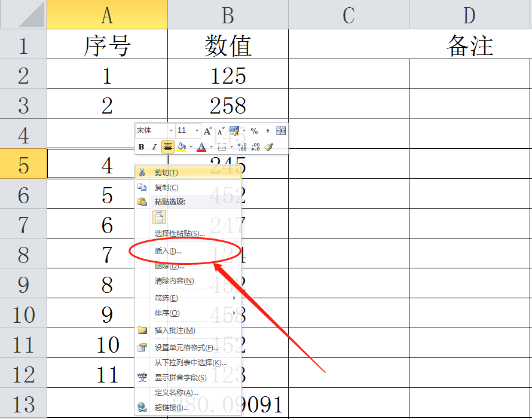Screen dimensions: 532x419
Task: Apply comma style format
Action: point(267,131)
